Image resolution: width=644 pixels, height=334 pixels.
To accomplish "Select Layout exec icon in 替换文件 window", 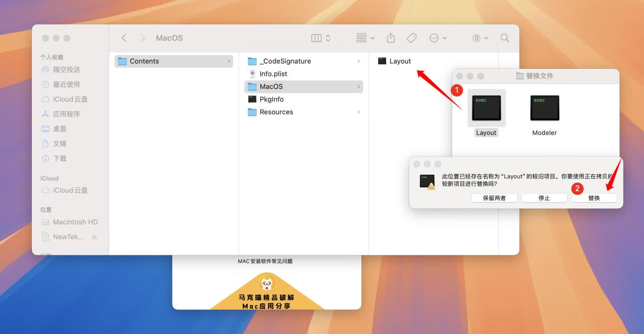I will click(x=487, y=108).
